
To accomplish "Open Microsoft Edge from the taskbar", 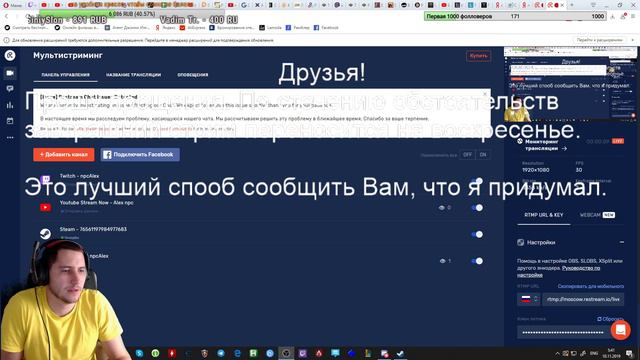I will pyautogui.click(x=237, y=353).
